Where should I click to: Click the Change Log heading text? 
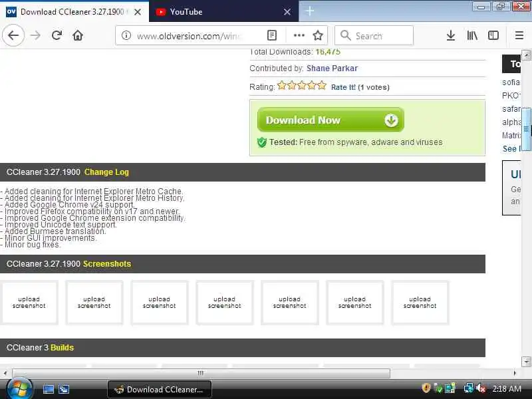pyautogui.click(x=106, y=172)
